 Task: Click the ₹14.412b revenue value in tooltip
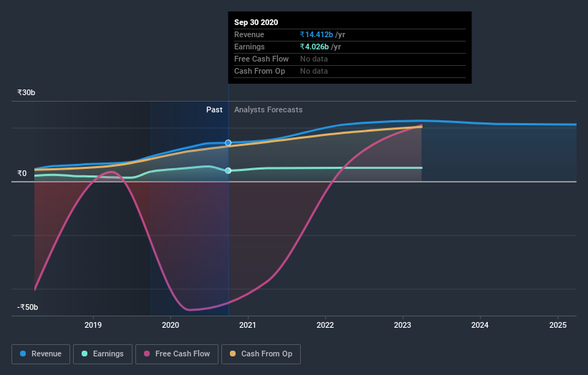pos(317,34)
